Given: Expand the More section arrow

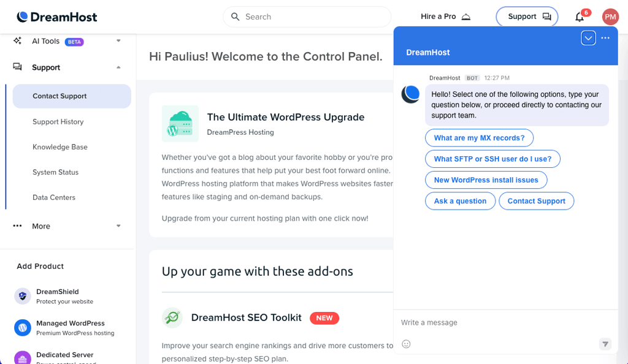Looking at the screenshot, I should (118, 226).
